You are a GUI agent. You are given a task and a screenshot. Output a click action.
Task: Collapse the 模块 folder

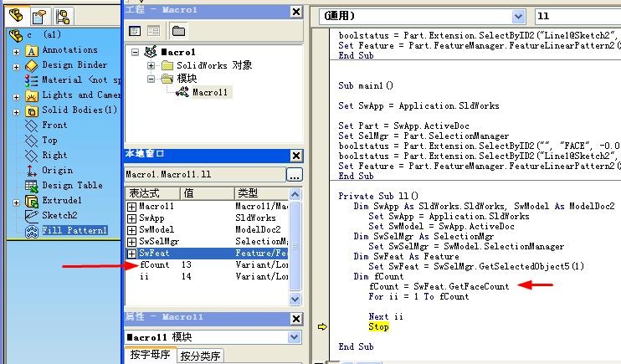(151, 79)
